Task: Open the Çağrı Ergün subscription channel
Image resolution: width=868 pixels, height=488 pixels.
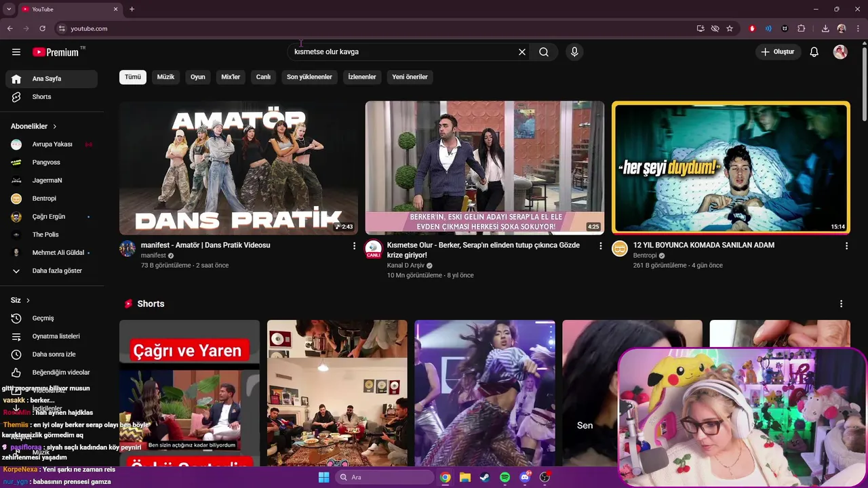Action: tap(52, 217)
